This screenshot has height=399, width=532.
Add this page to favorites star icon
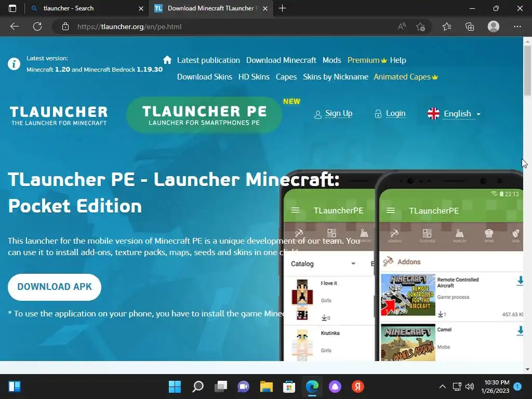click(x=421, y=26)
